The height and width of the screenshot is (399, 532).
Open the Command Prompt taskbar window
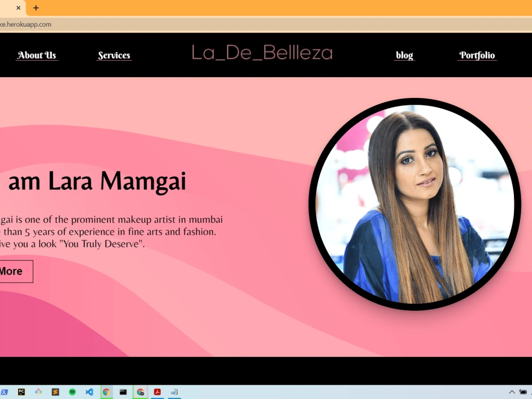[123, 392]
